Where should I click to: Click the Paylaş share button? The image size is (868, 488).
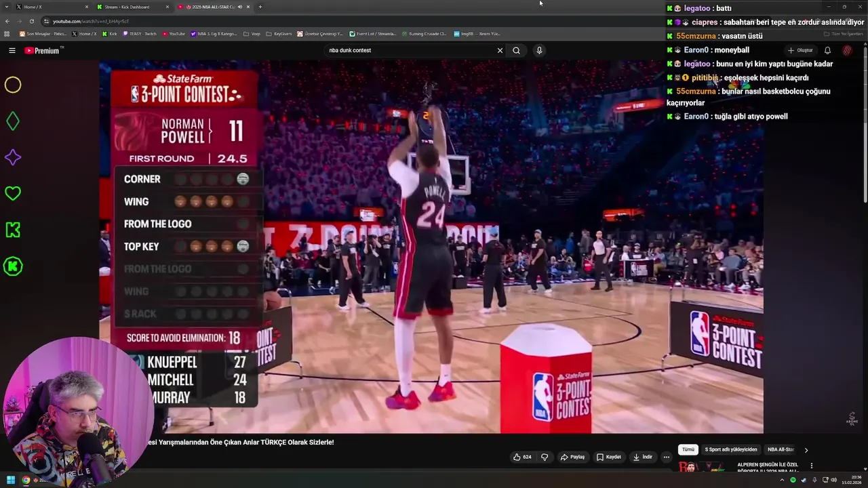(572, 457)
